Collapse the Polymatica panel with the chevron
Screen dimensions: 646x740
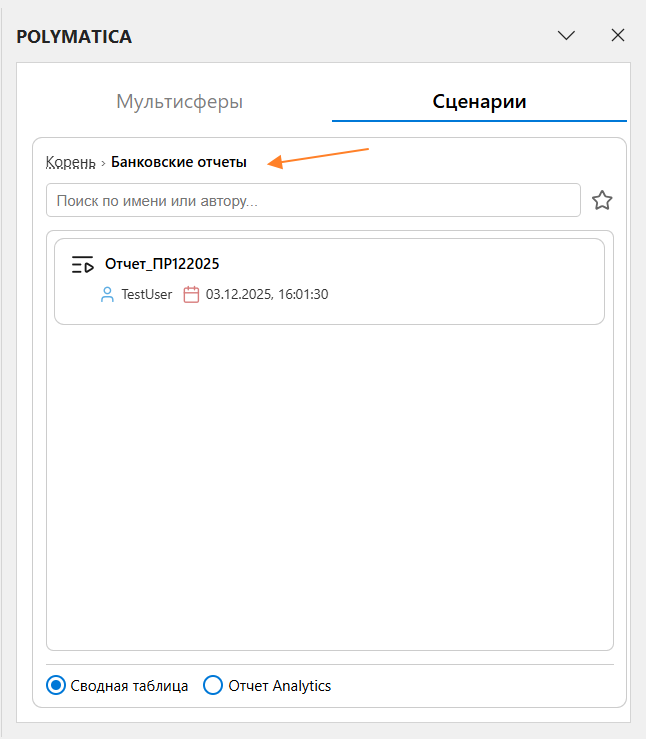pyautogui.click(x=566, y=36)
